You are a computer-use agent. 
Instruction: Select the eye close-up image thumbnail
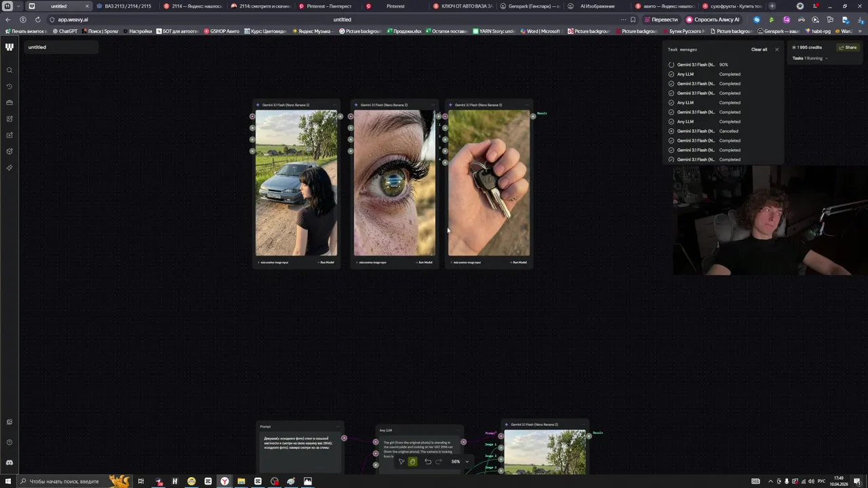pyautogui.click(x=395, y=183)
